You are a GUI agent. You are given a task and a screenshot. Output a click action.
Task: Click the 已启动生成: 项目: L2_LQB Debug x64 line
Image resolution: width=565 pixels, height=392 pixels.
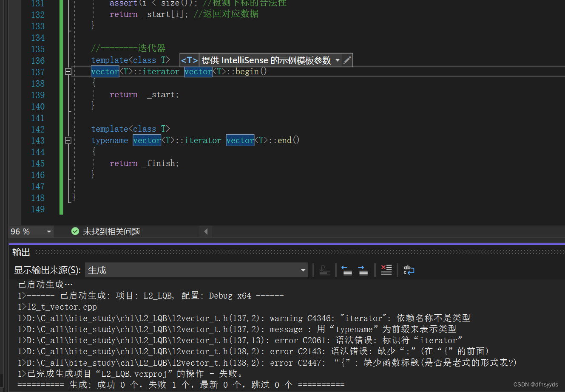pyautogui.click(x=150, y=296)
